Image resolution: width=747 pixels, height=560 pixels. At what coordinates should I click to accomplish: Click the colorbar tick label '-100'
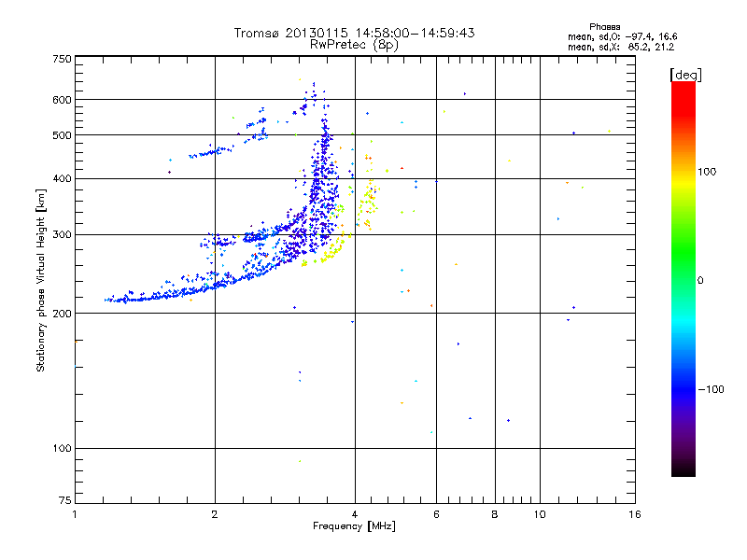click(711, 389)
